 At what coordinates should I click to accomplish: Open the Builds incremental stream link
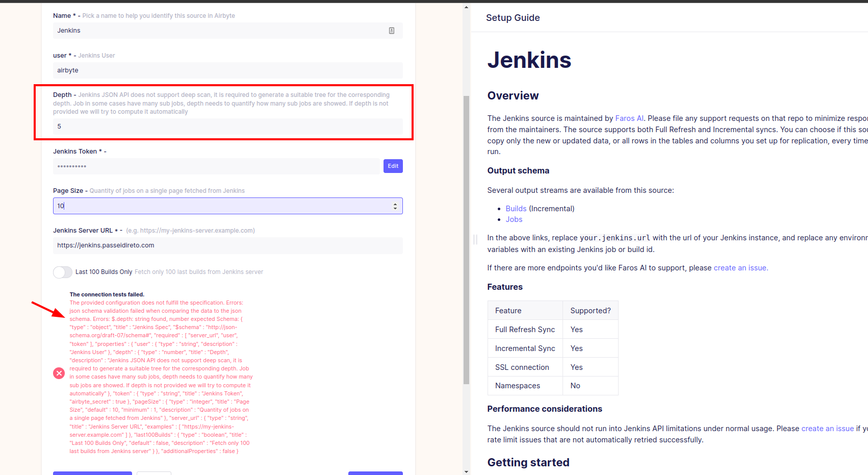click(516, 208)
